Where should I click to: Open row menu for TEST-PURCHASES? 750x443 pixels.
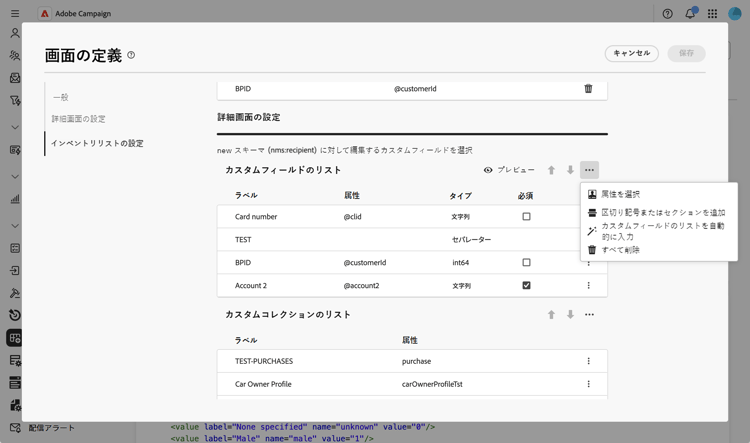[x=588, y=361]
